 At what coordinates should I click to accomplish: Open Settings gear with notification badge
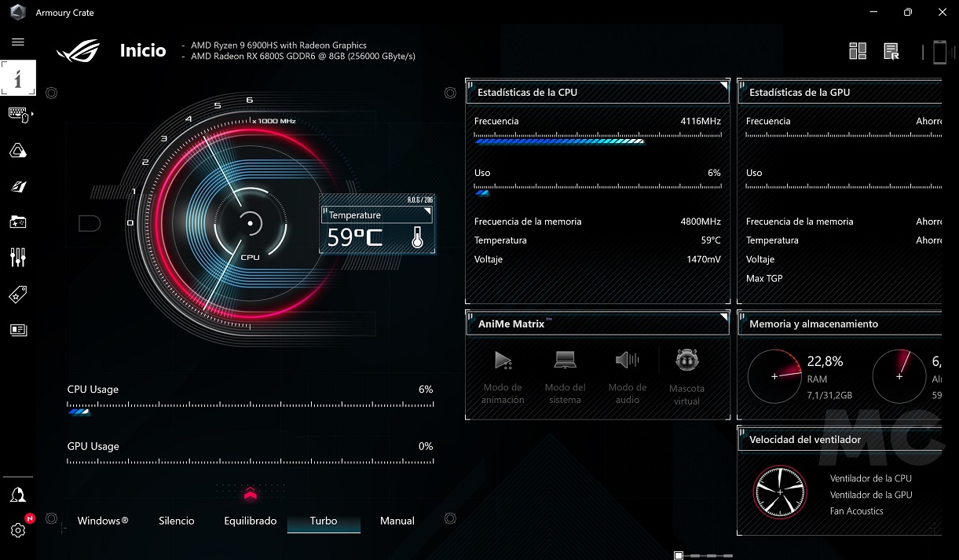coord(18,530)
